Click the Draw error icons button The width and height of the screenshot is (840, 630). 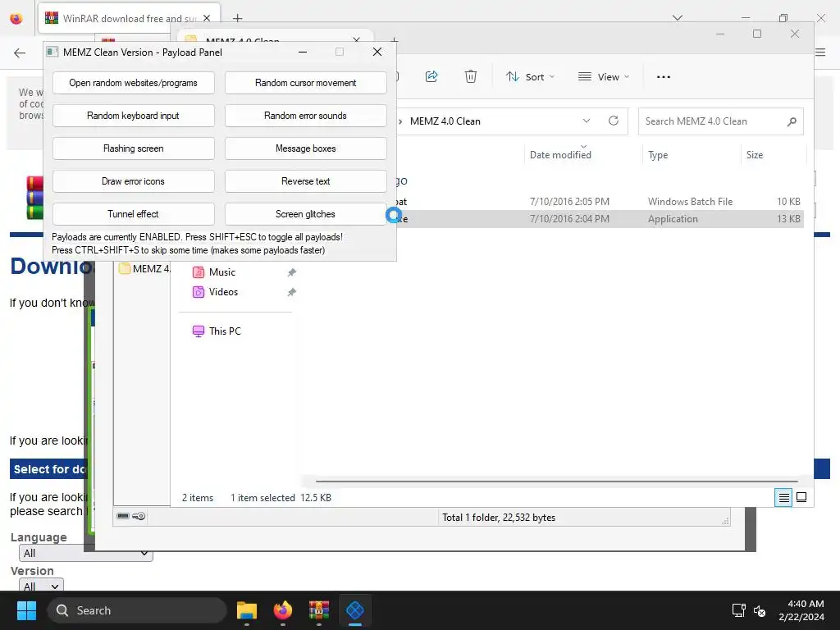(134, 181)
